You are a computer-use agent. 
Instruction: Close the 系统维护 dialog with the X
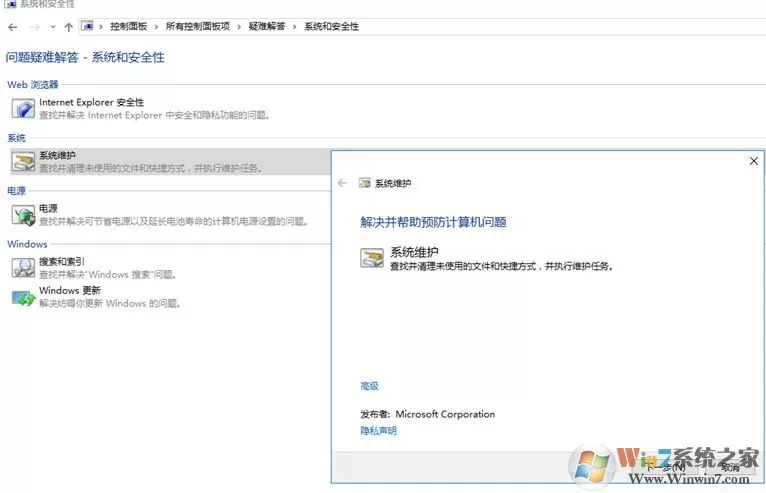click(x=753, y=161)
